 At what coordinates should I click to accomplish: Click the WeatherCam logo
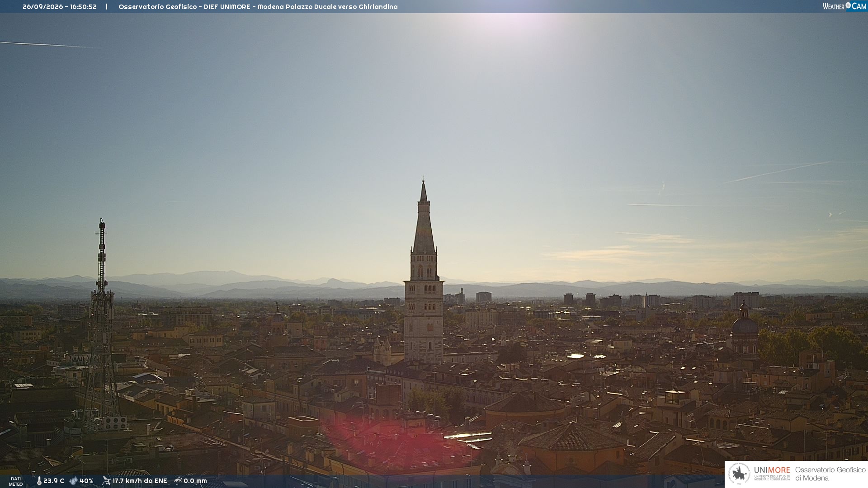844,6
